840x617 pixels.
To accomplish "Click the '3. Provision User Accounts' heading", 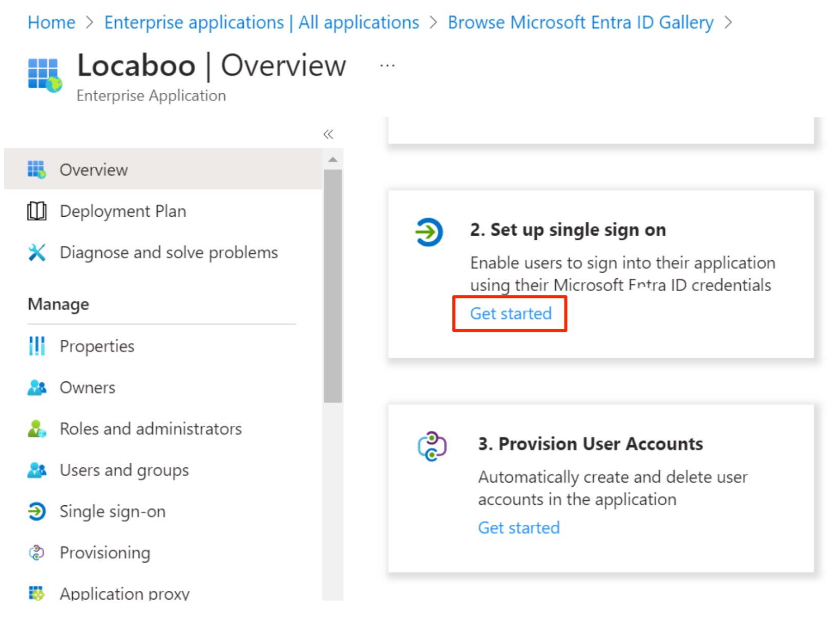I will click(591, 444).
